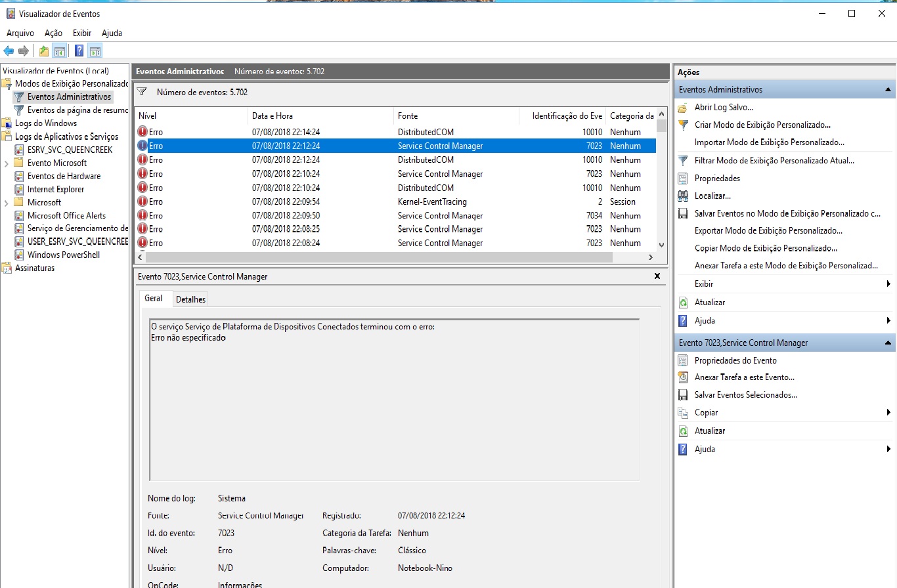This screenshot has width=897, height=588.
Task: Open the upper Ajuda submenu arrow
Action: 888,321
